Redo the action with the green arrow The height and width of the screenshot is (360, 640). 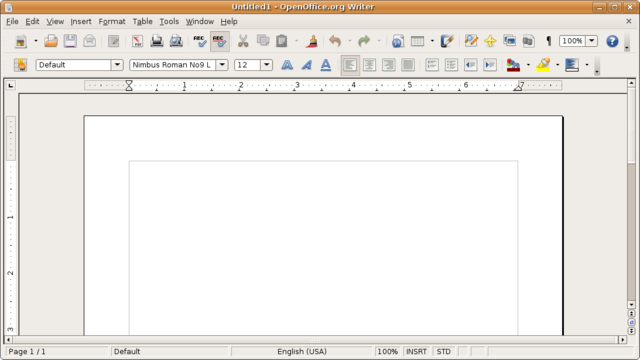[364, 41]
